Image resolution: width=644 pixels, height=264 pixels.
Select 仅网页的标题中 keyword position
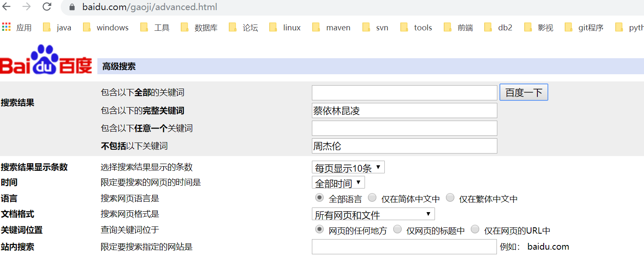point(397,229)
